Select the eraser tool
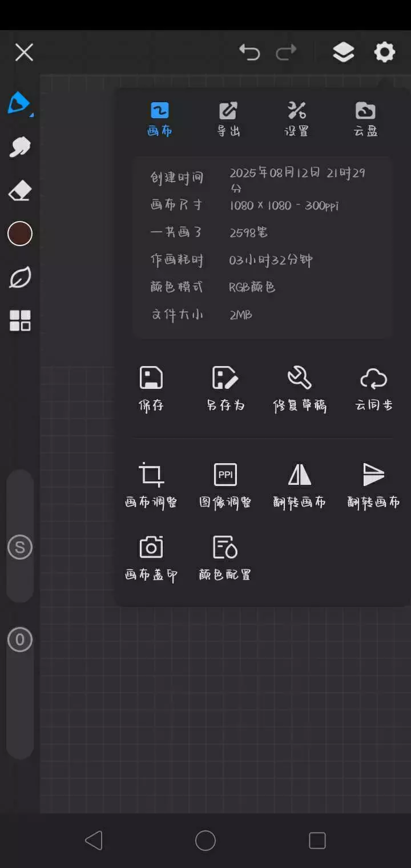 coord(20,191)
